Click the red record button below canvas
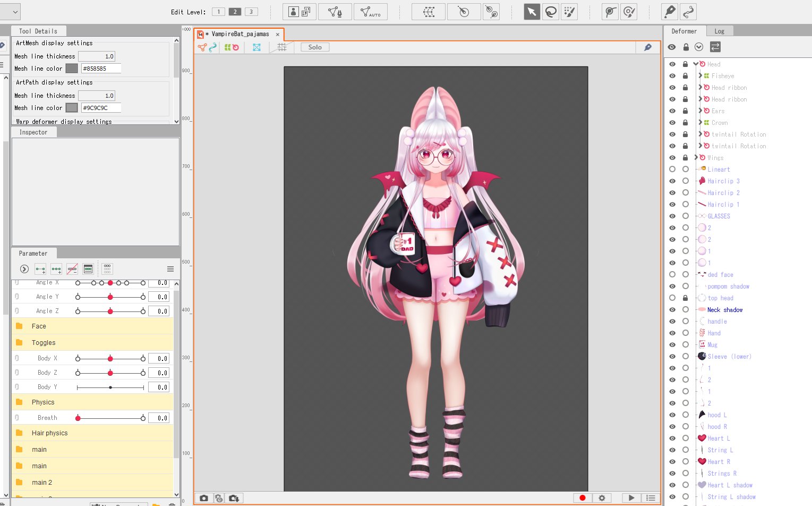The image size is (812, 506). pyautogui.click(x=582, y=498)
